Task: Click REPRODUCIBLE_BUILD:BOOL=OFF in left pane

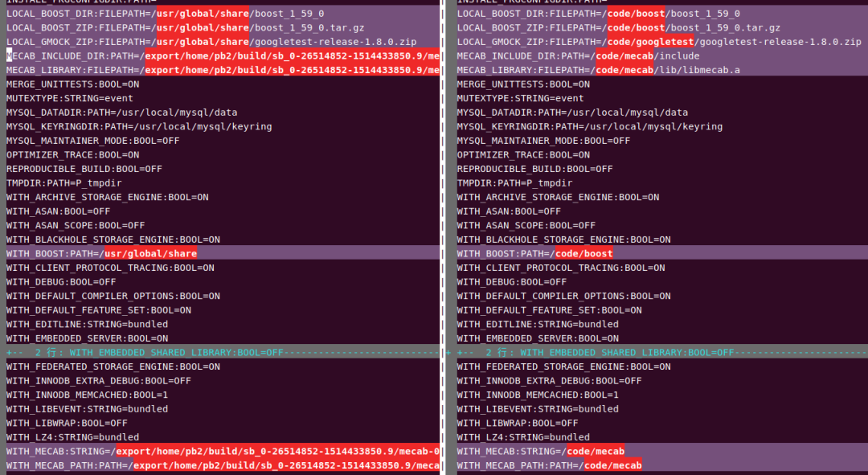Action: point(84,169)
